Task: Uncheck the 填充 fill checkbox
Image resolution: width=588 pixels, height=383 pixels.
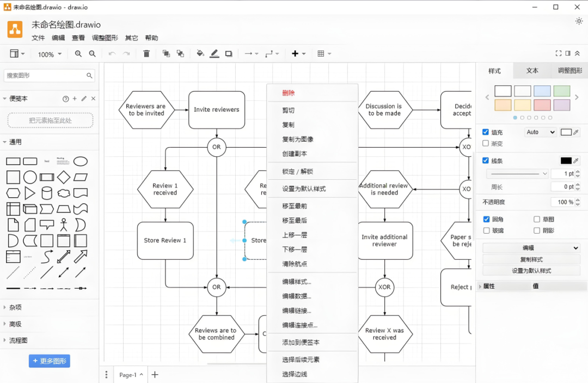Action: (x=486, y=132)
